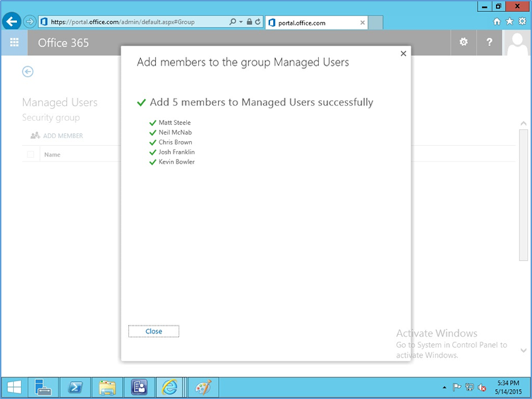Image resolution: width=532 pixels, height=399 pixels.
Task: Open the Windows Start button
Action: (x=14, y=387)
